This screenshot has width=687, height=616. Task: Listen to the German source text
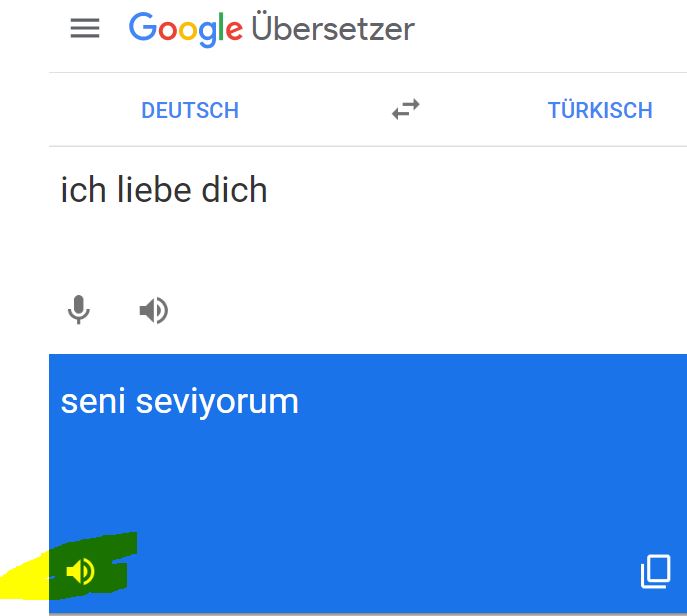pos(153,311)
